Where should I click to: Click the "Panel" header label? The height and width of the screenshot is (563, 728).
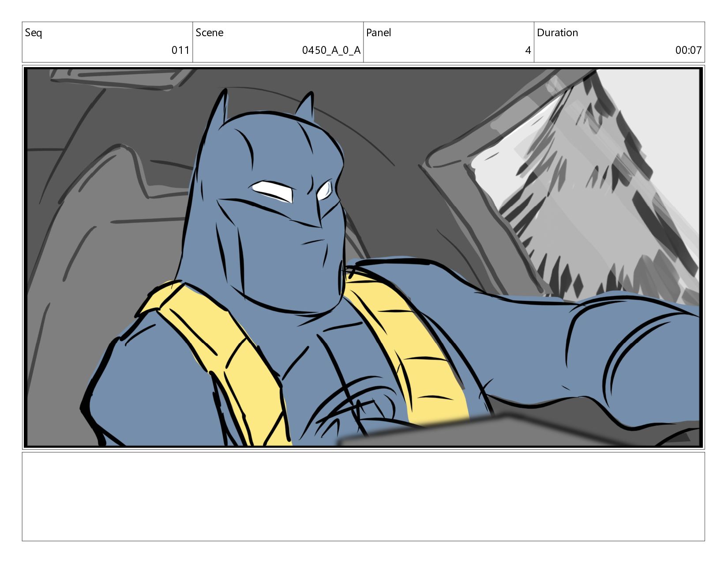pyautogui.click(x=379, y=33)
